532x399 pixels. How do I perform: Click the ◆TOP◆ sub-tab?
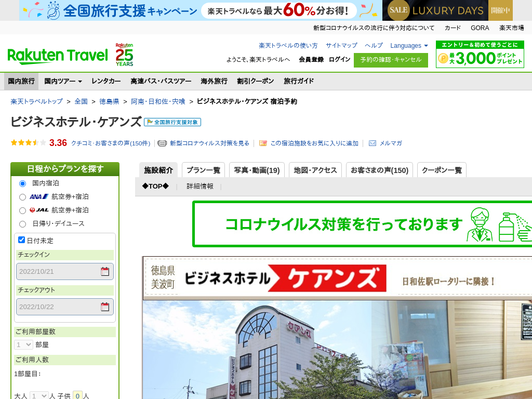(x=155, y=187)
